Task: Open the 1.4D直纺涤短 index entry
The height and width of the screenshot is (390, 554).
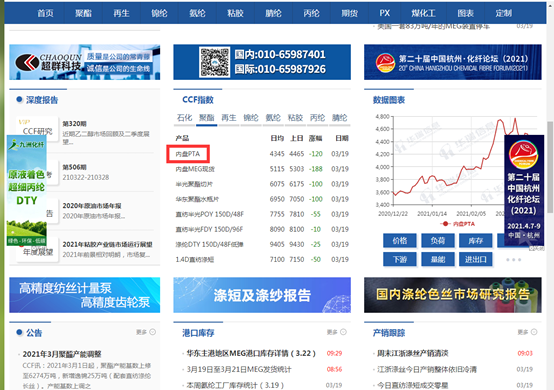Action: [x=262, y=260]
